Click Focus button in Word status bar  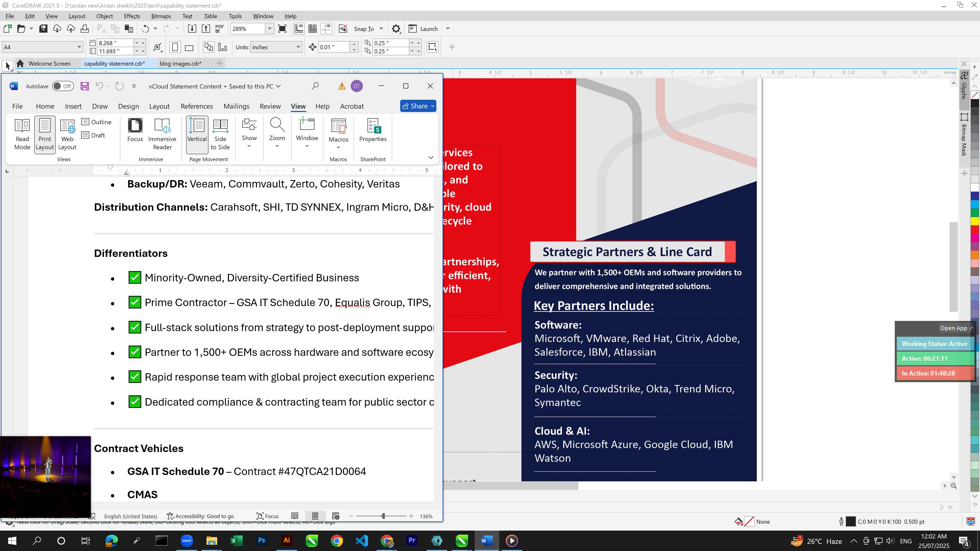pos(267,516)
